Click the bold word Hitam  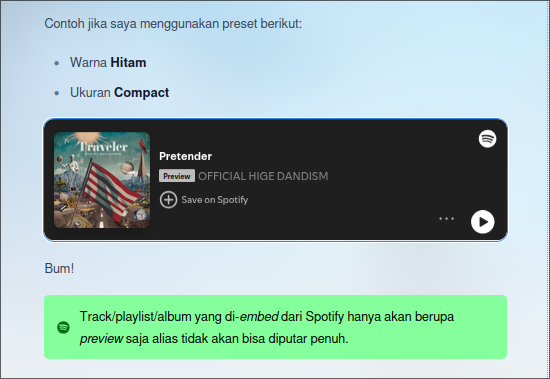point(128,62)
